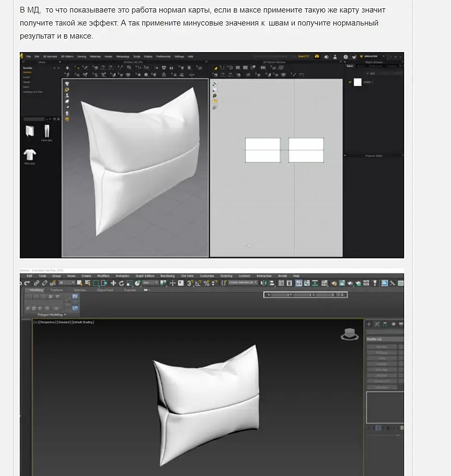The height and width of the screenshot is (476, 451).
Task: Toggle the Angle Snap button
Action: tap(198, 283)
